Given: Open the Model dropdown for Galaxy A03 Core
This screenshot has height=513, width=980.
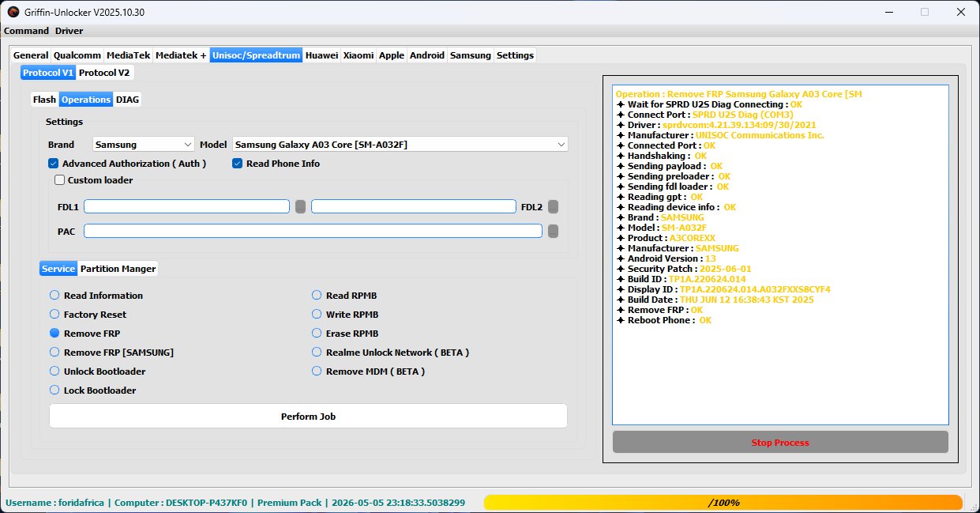Looking at the screenshot, I should point(400,145).
